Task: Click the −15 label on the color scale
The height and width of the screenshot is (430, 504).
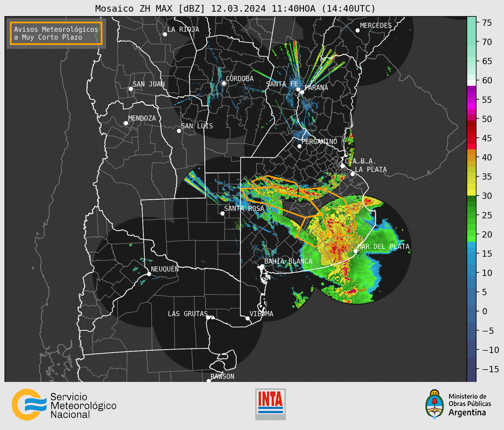Action: 490,370
